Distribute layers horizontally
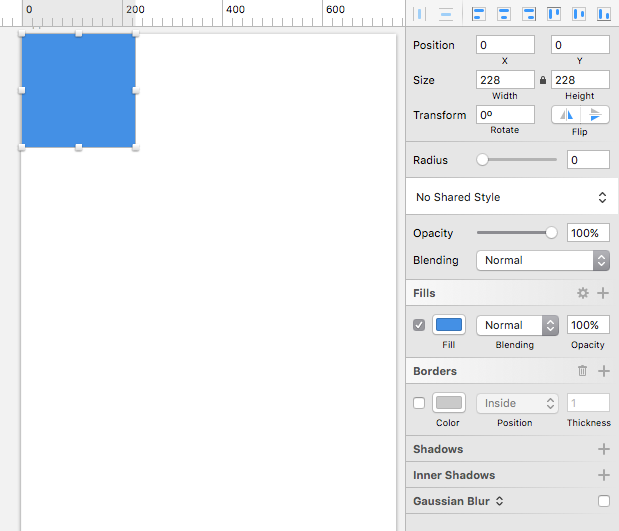This screenshot has width=619, height=531. [x=420, y=14]
